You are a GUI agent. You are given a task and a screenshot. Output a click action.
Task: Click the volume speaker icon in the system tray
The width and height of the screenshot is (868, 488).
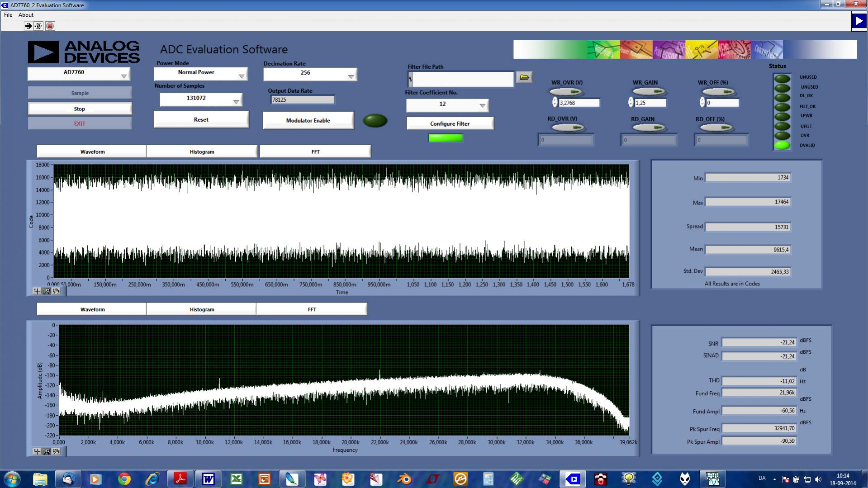coord(818,479)
